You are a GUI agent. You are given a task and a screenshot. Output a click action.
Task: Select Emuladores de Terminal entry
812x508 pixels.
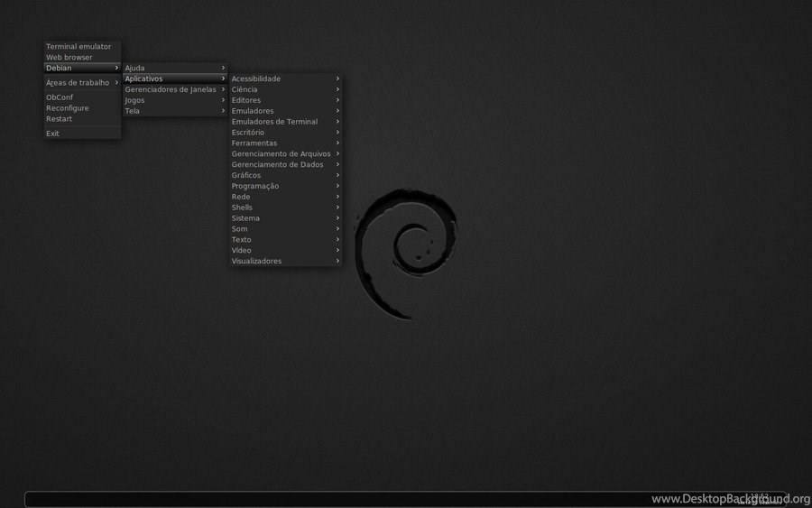click(x=285, y=122)
